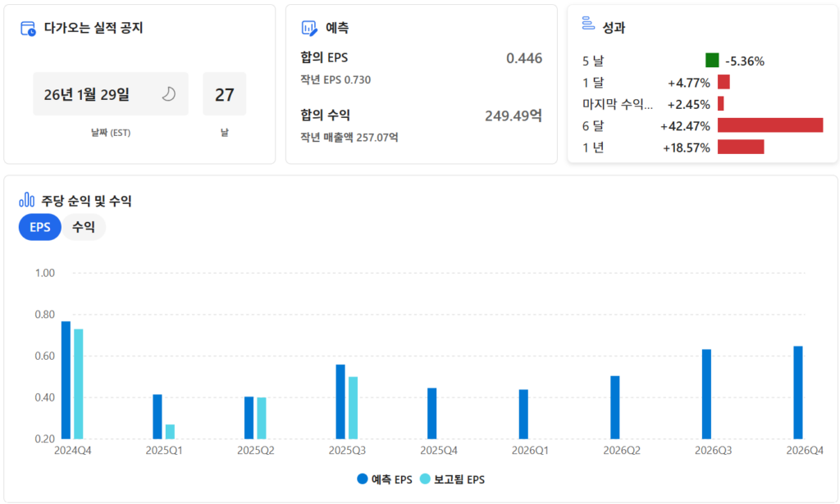
Task: Click the calendar icon next to 다가오는 실적 공지
Action: (x=25, y=27)
